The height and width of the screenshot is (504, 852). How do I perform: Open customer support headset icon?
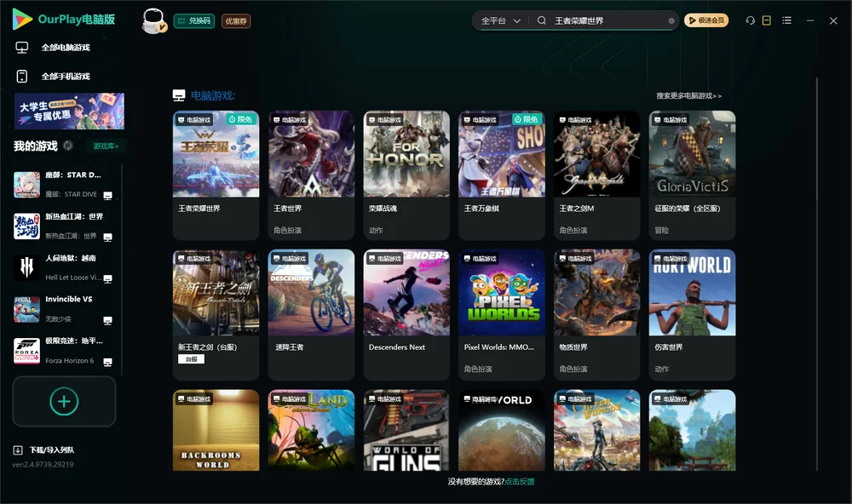[x=750, y=20]
